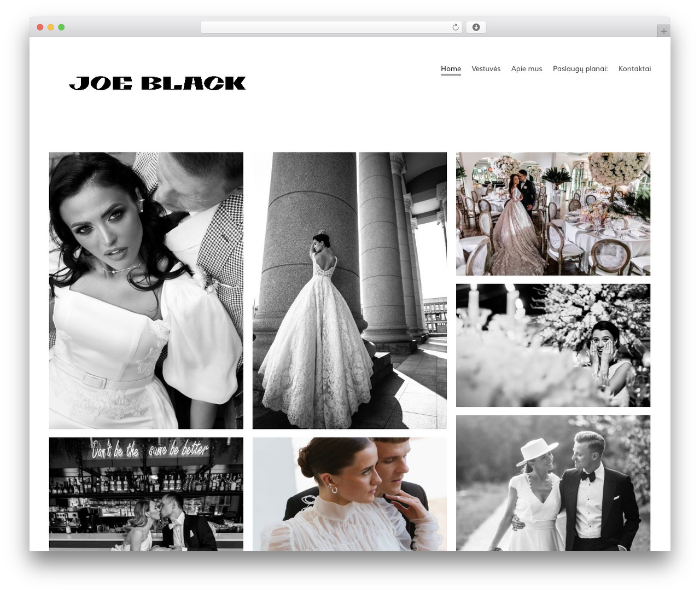Open the Vestuvės menu item
Screen dimensions: 700x593
486,69
